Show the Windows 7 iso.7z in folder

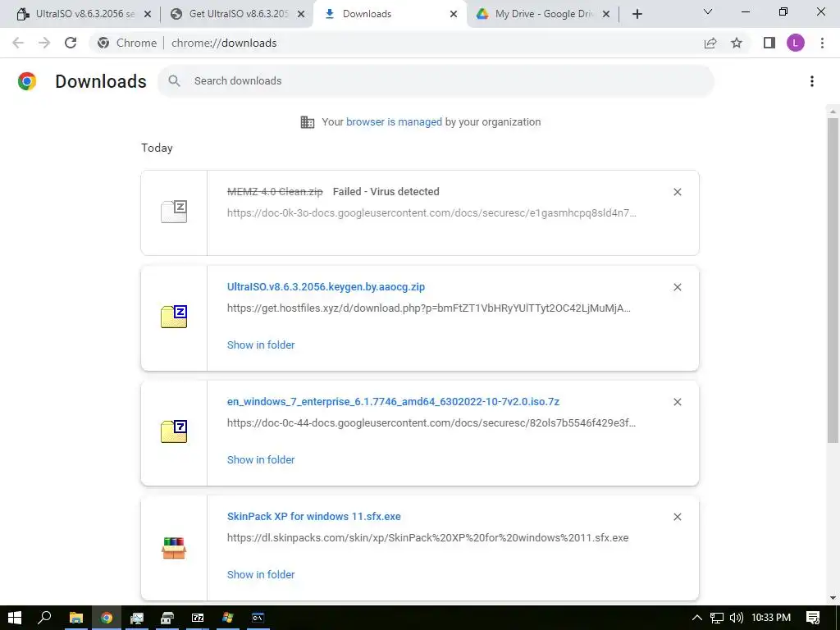click(261, 459)
